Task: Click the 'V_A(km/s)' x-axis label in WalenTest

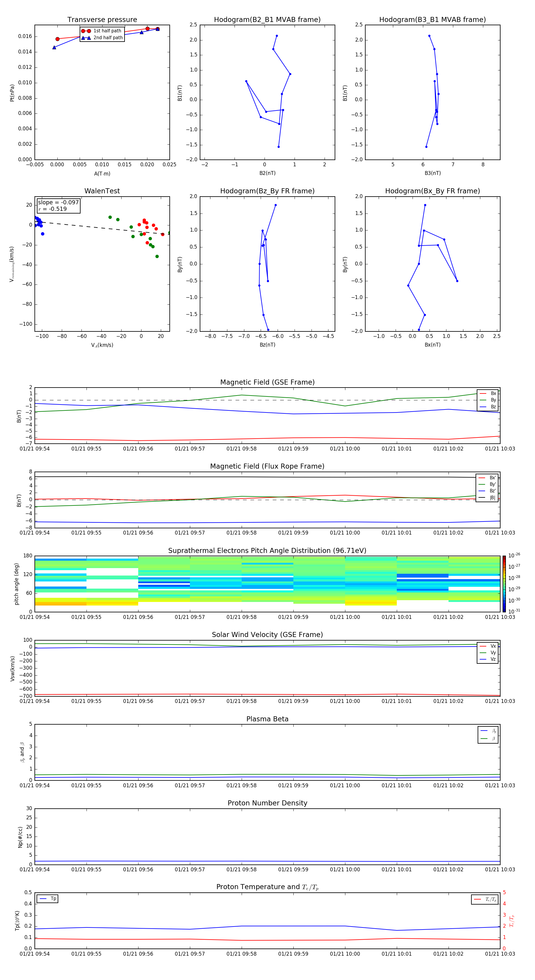Action: tap(102, 345)
